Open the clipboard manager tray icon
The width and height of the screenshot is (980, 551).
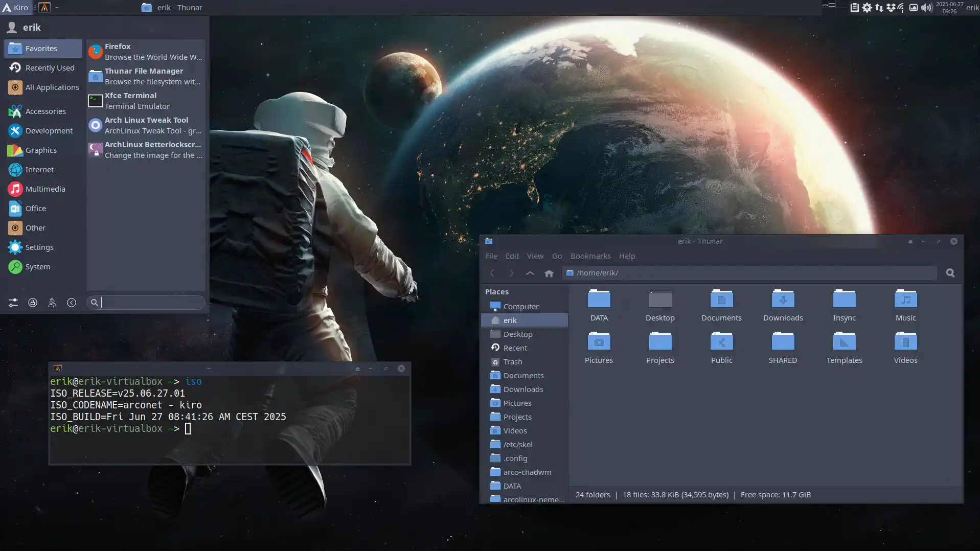click(x=854, y=8)
